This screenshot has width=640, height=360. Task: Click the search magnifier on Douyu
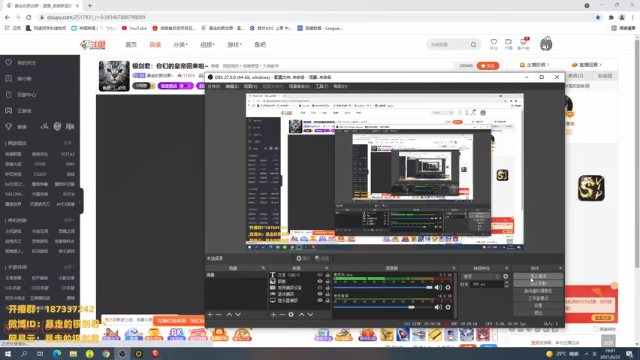473,44
